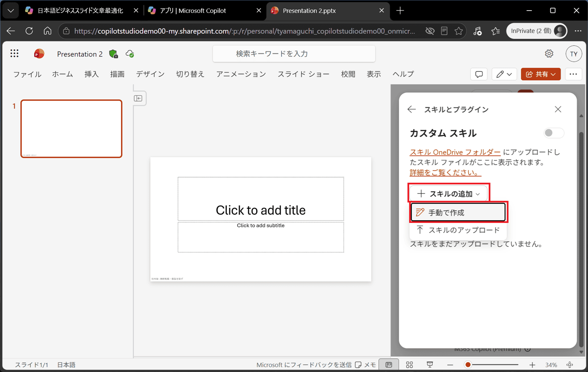Open the editing mode pencil dropdown
This screenshot has height=372, width=588.
point(504,74)
